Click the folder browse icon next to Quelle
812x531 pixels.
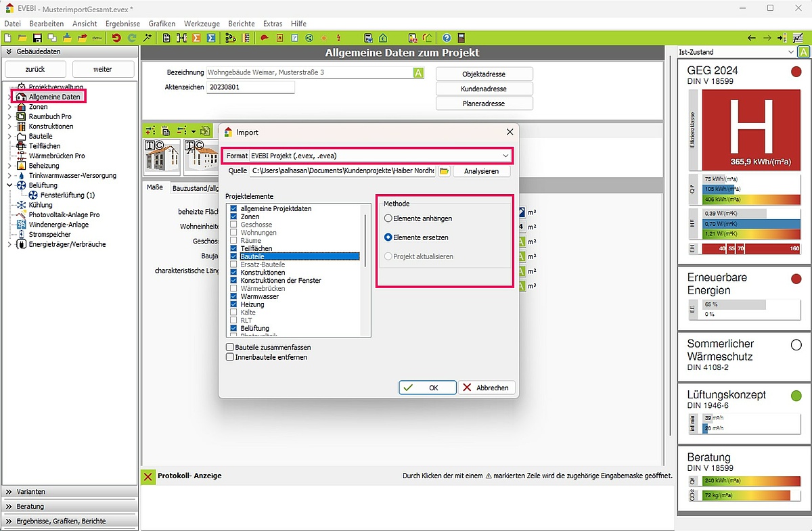pyautogui.click(x=444, y=171)
